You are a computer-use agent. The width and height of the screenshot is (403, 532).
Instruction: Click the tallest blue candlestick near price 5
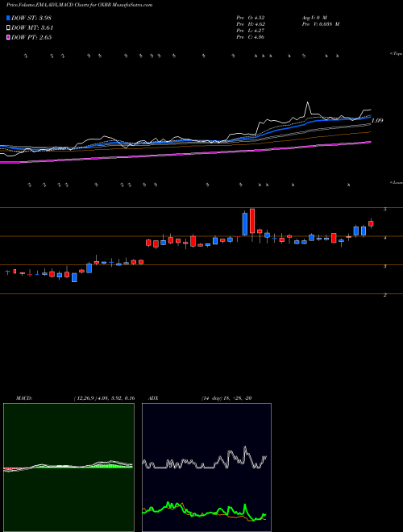coord(244,223)
